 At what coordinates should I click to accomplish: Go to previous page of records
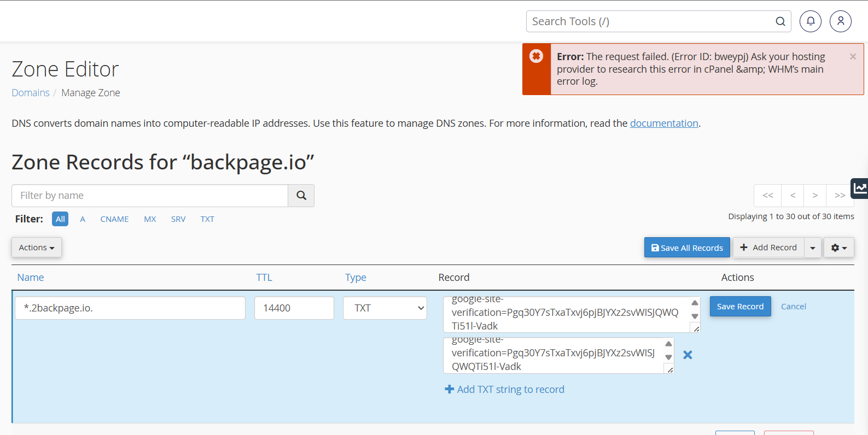[793, 196]
